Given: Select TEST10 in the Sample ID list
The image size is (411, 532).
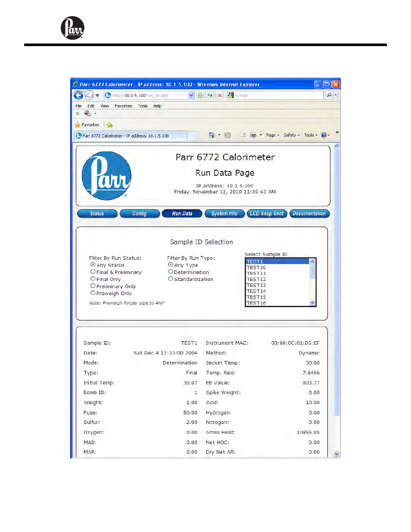Looking at the screenshot, I should click(x=277, y=268).
